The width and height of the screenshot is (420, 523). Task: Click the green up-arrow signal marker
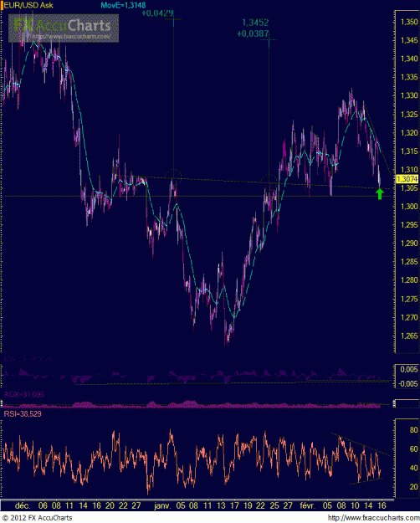coord(379,194)
